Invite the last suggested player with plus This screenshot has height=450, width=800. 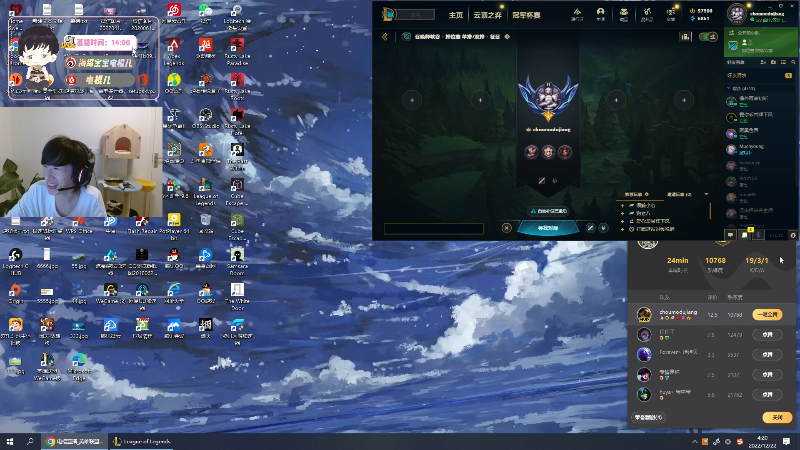(622, 229)
